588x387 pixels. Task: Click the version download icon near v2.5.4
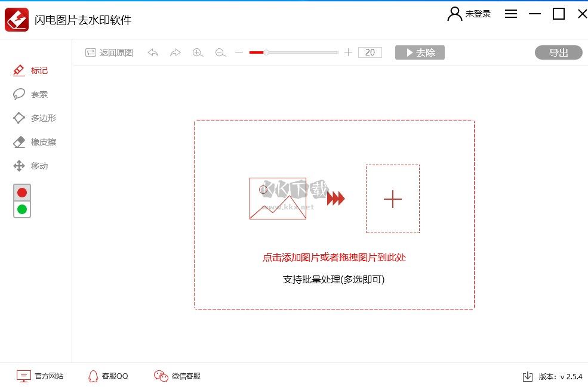click(527, 376)
